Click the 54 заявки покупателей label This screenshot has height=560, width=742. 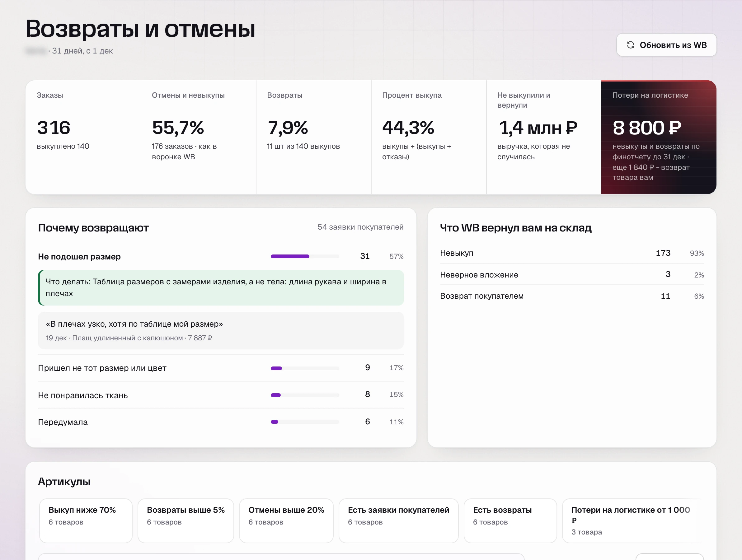pyautogui.click(x=361, y=227)
